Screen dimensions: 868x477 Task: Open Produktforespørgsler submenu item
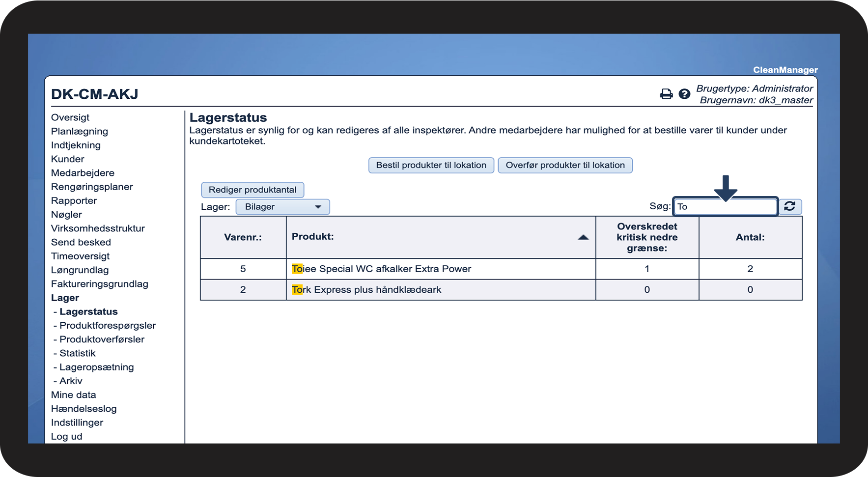point(108,326)
